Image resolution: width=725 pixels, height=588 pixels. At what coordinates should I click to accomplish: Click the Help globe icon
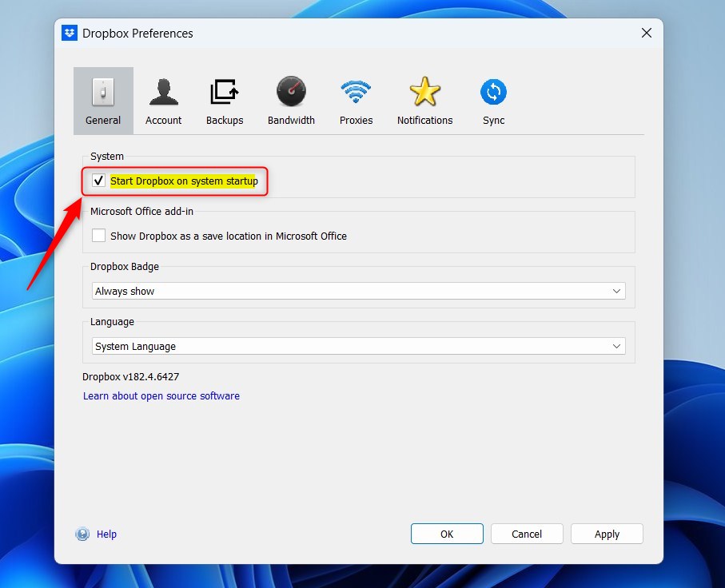(x=82, y=534)
